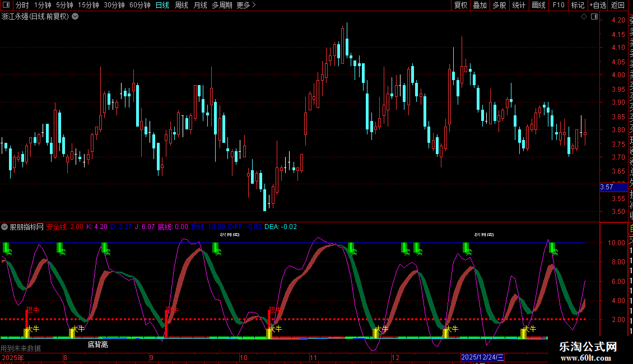Screen dimensions: 633x364
Task: Select the 周线 weekly period tab
Action: point(181,5)
